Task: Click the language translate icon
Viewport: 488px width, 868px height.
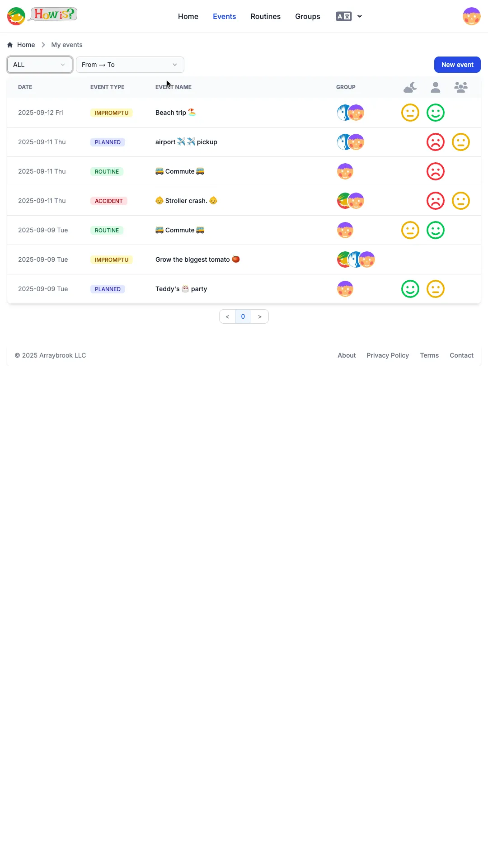Action: click(344, 16)
